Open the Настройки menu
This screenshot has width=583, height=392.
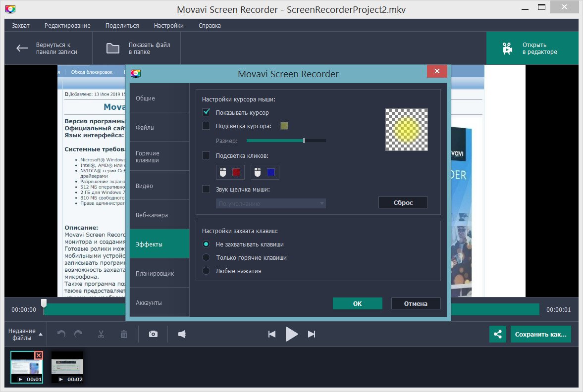[x=168, y=25]
